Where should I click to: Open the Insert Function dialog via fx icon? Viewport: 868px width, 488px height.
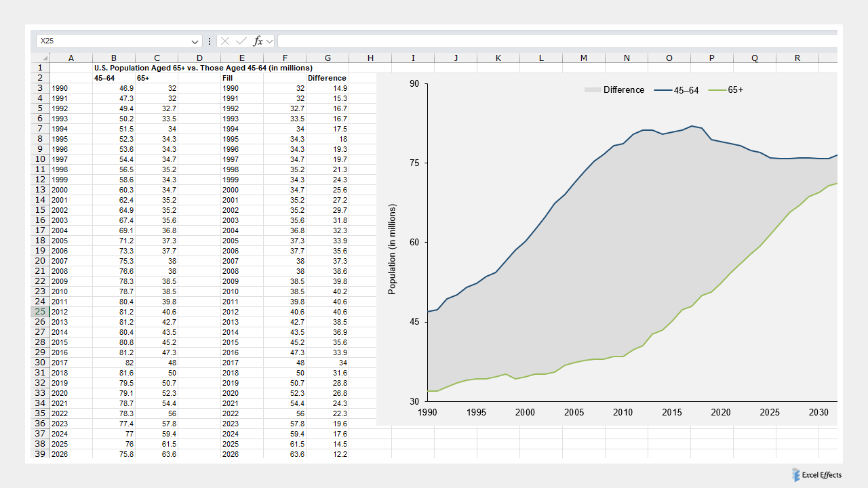click(x=260, y=41)
